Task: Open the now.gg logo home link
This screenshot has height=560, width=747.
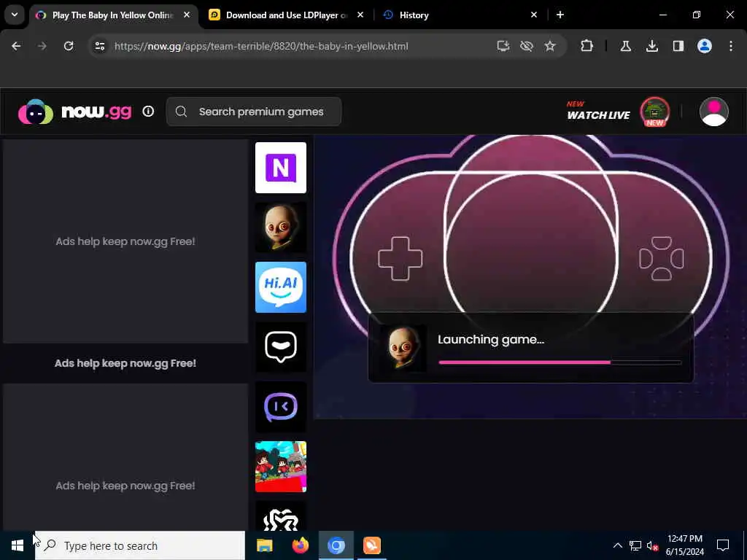Action: [x=75, y=112]
